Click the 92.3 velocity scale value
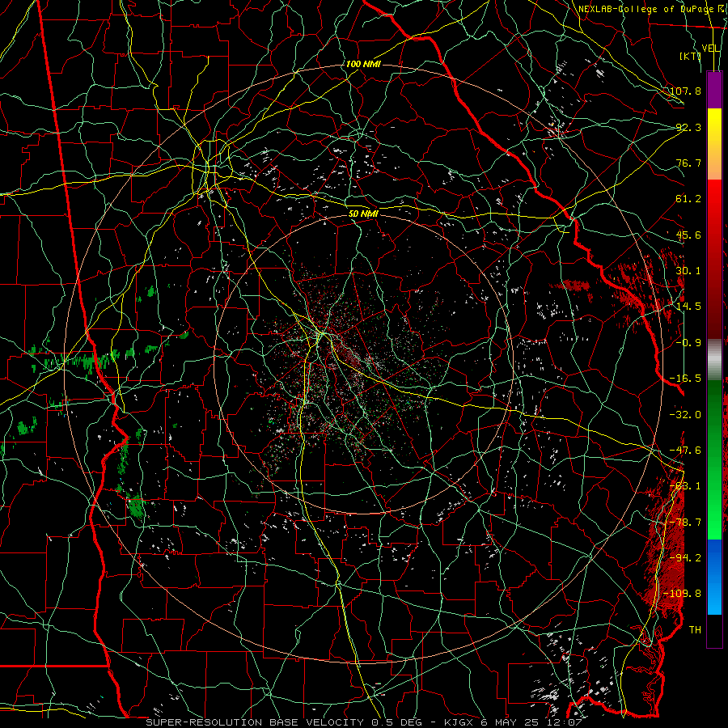The height and width of the screenshot is (728, 728). pyautogui.click(x=688, y=127)
